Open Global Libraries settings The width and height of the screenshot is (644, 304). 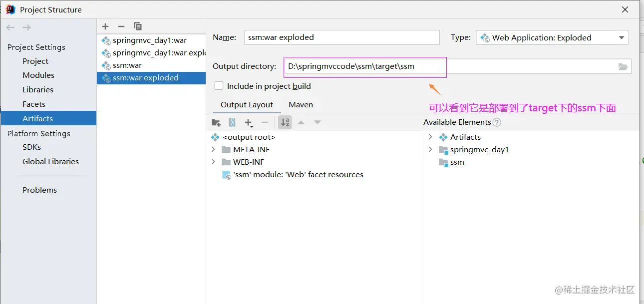point(50,161)
